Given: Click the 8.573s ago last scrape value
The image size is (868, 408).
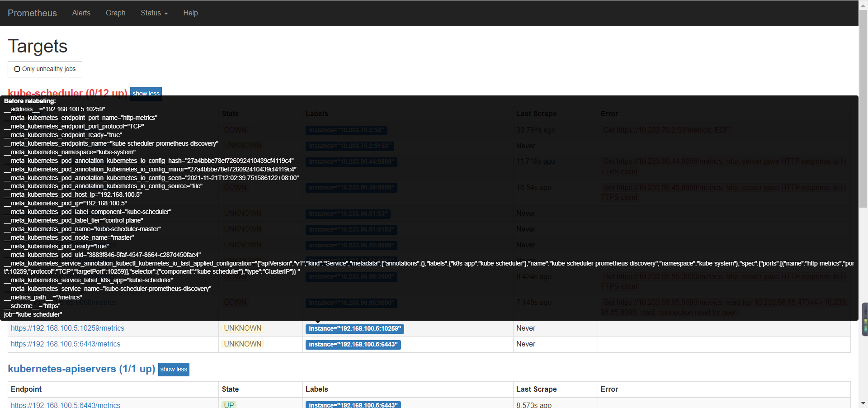Looking at the screenshot, I should click(x=533, y=405).
